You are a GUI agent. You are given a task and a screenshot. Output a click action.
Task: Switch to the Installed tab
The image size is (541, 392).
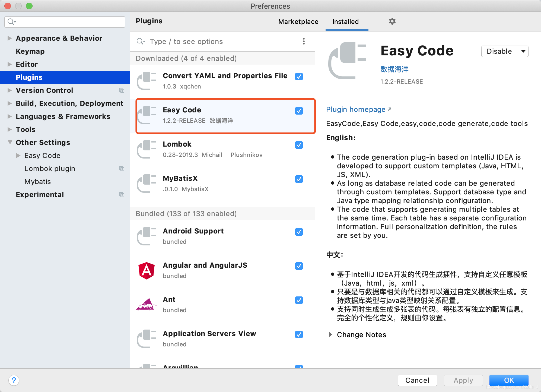[346, 21]
